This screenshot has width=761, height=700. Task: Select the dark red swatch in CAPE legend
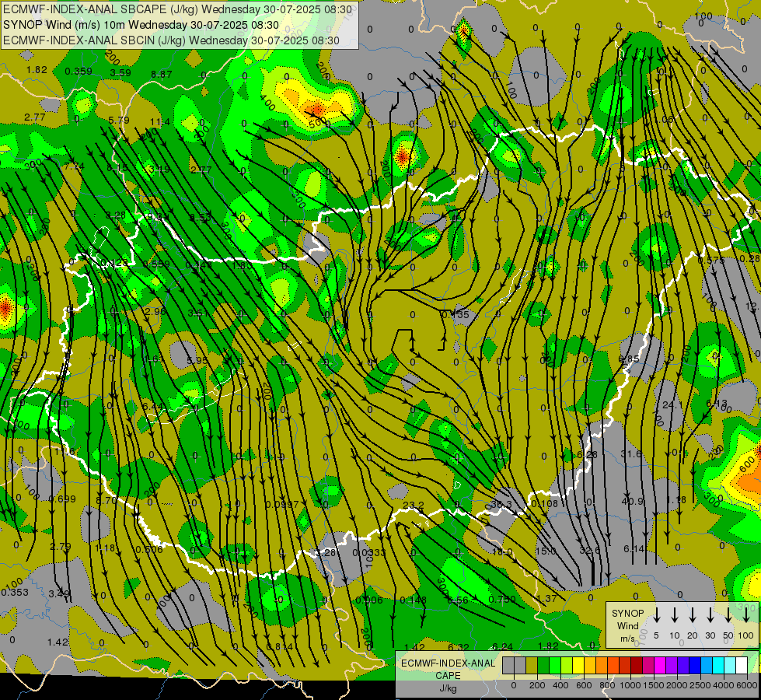(637, 666)
